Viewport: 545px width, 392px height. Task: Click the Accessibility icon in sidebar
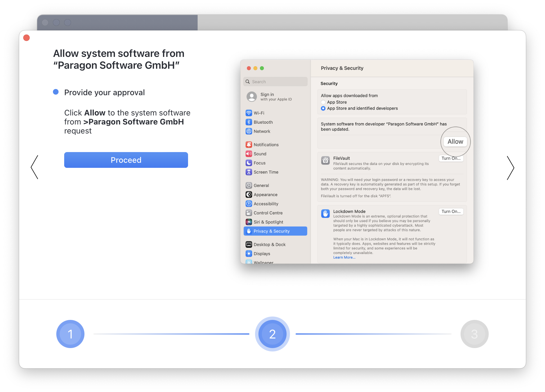[249, 204]
